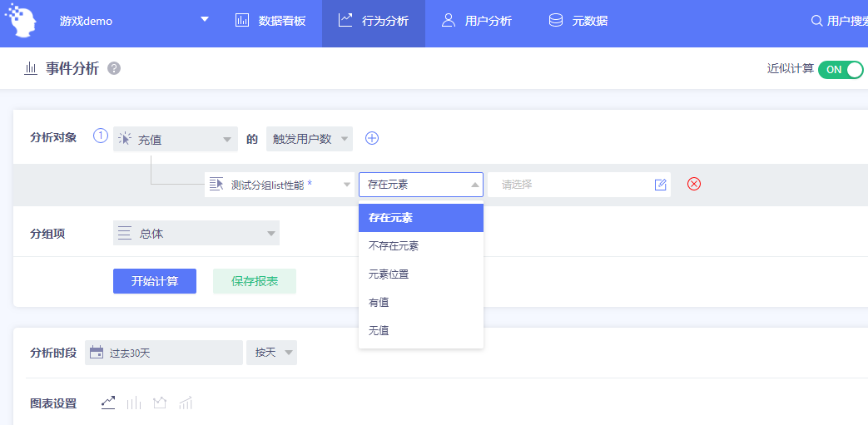Open the value edit icon in 请选择 field

tap(661, 185)
